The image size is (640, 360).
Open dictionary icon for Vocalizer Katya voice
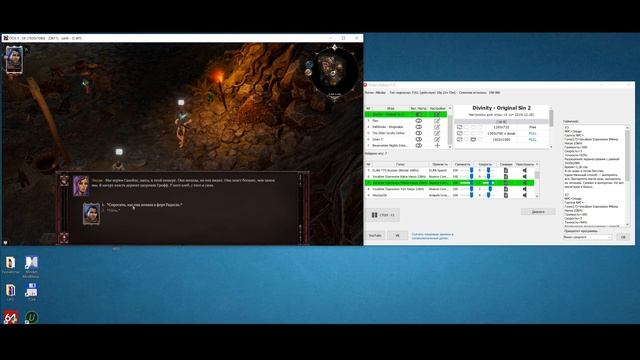tap(506, 176)
